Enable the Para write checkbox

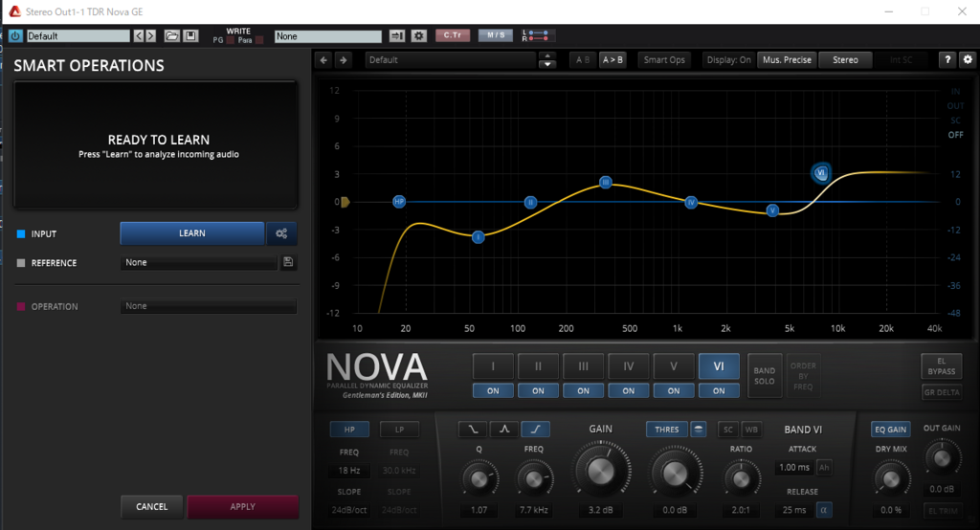(259, 40)
